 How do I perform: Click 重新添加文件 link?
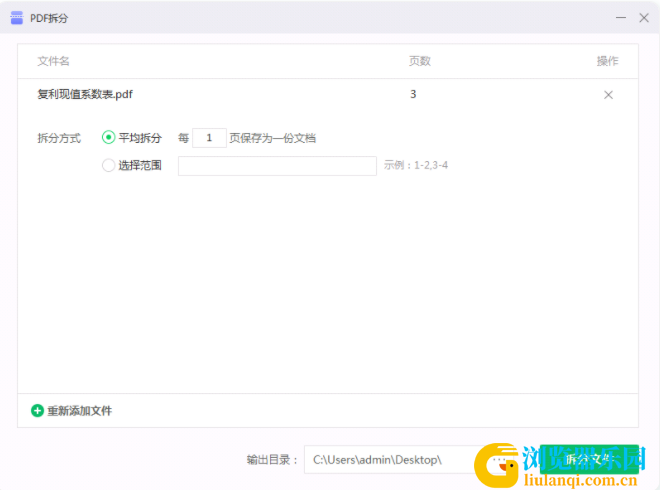[x=80, y=411]
